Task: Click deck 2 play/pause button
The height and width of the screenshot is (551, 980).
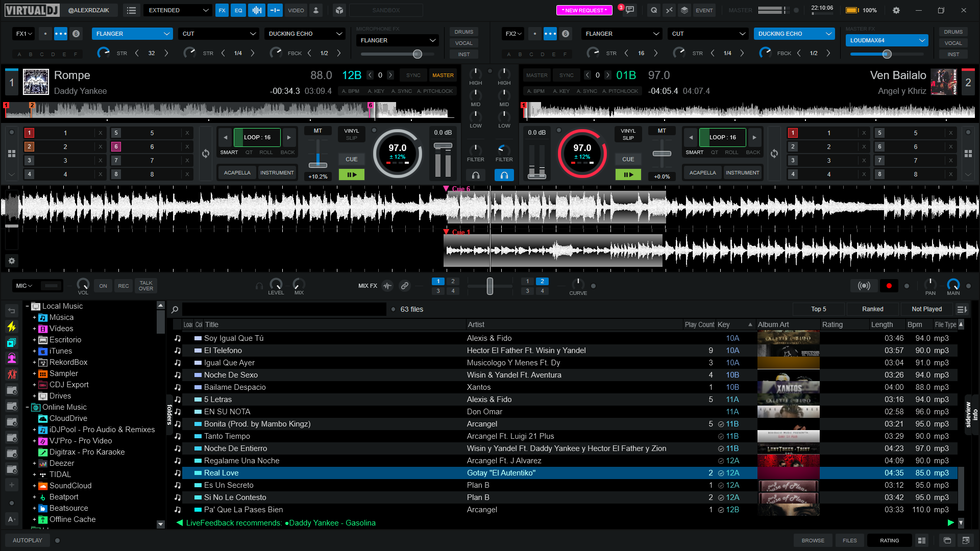Action: (628, 174)
